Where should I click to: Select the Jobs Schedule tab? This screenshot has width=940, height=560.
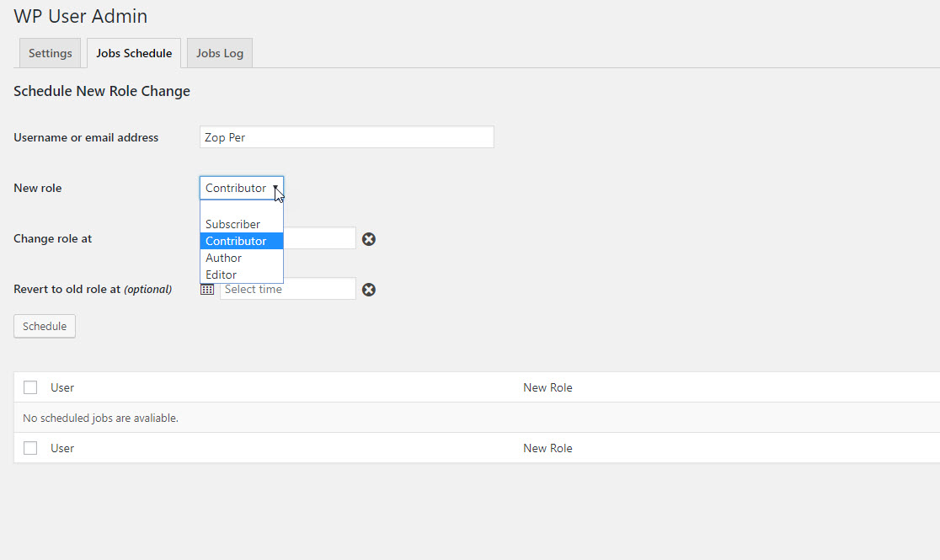(x=134, y=53)
